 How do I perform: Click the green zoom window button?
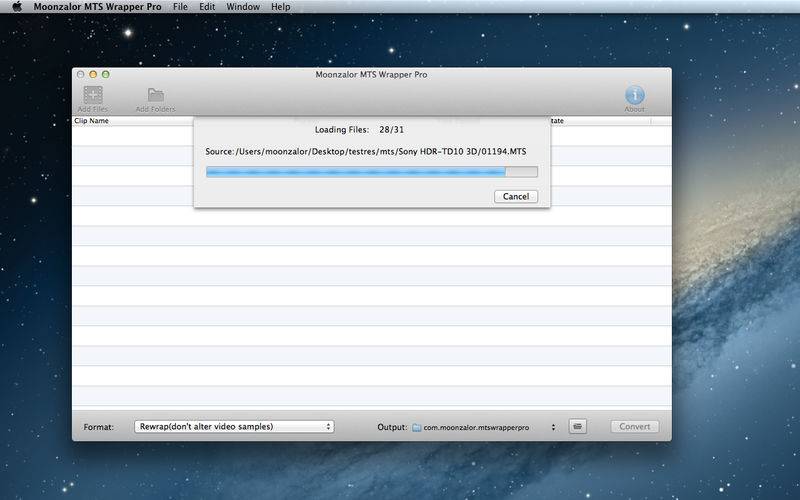point(106,74)
